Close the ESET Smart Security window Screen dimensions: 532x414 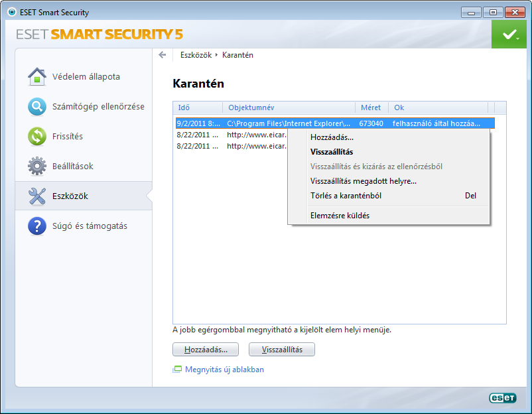pyautogui.click(x=515, y=13)
